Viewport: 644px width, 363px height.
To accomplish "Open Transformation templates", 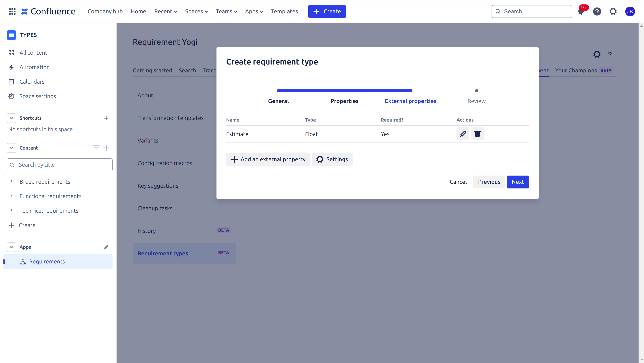I will pyautogui.click(x=171, y=118).
